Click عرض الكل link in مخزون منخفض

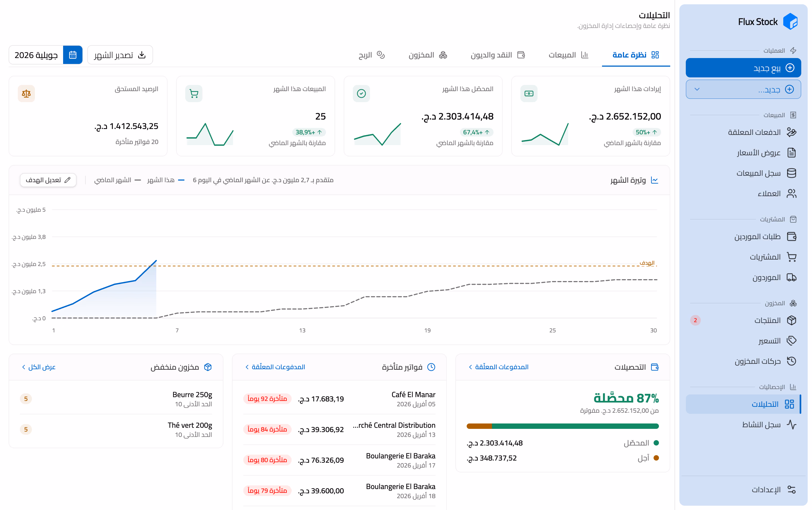click(38, 367)
